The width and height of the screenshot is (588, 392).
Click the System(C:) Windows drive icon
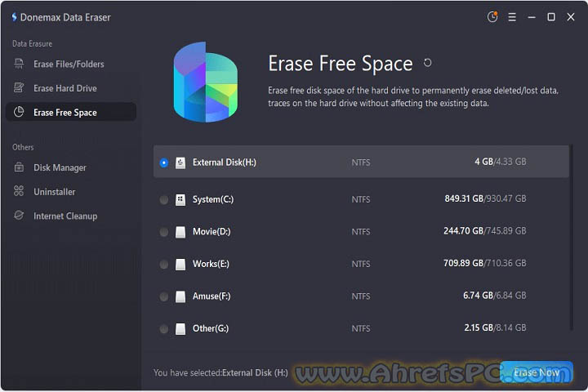point(180,199)
